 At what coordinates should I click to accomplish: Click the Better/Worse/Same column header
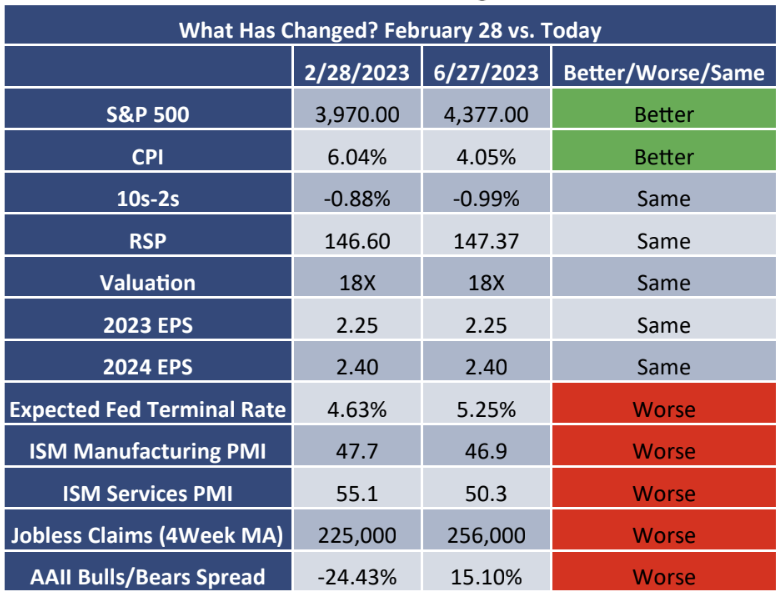pos(664,72)
